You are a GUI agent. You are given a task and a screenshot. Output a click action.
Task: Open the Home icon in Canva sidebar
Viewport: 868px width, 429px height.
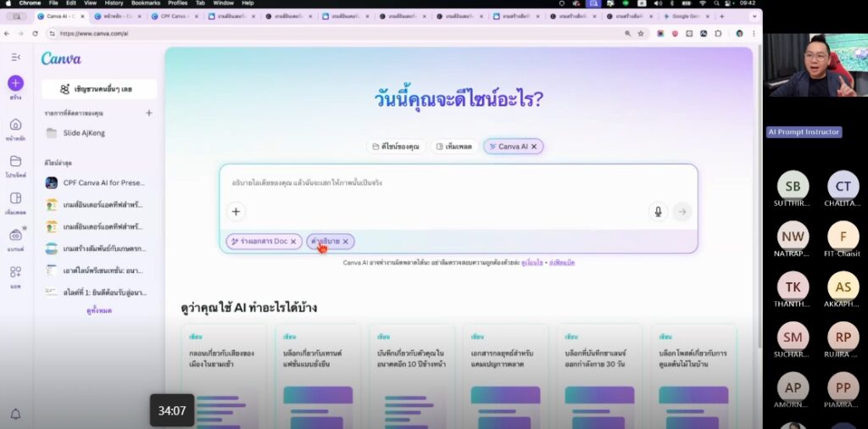15,125
